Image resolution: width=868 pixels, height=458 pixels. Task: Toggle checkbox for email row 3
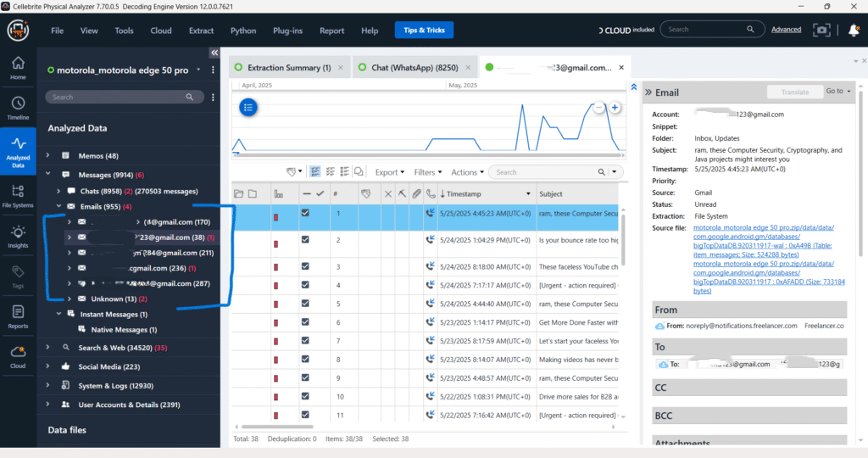pyautogui.click(x=305, y=265)
